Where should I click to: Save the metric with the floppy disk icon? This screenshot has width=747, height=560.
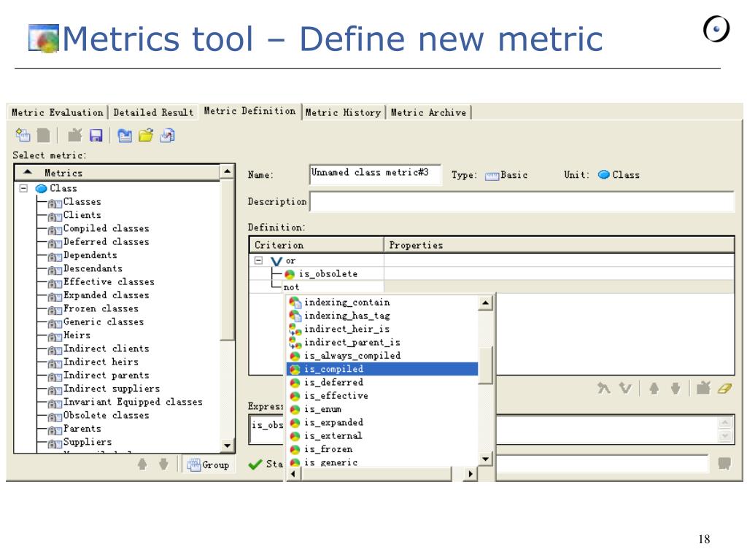coord(96,136)
